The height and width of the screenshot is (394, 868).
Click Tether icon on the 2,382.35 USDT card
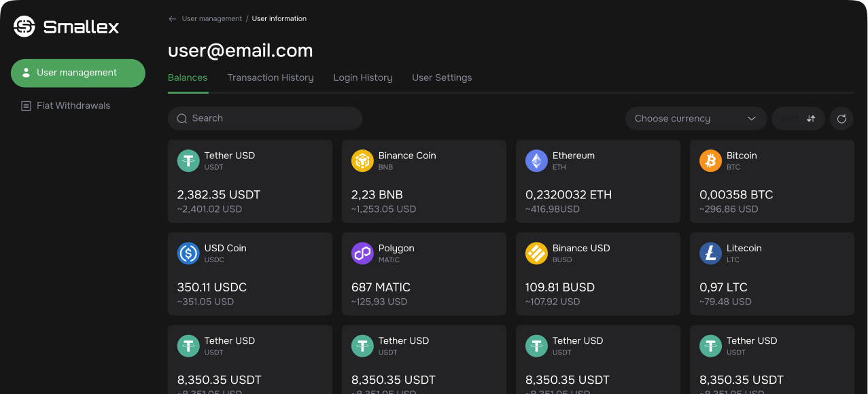[x=188, y=161]
